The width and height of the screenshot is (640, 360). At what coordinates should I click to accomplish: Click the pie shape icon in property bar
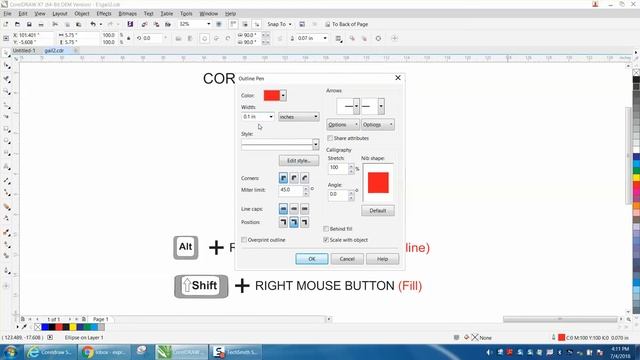point(216,38)
